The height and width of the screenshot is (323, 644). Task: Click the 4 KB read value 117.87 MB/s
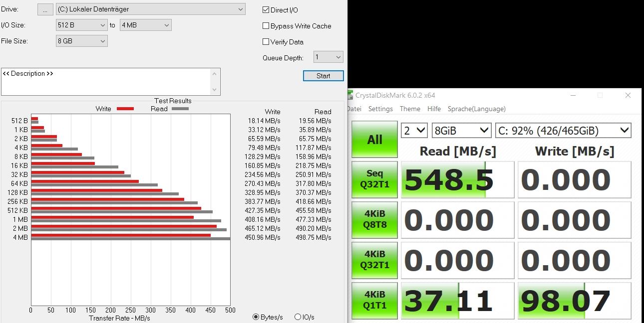[314, 148]
